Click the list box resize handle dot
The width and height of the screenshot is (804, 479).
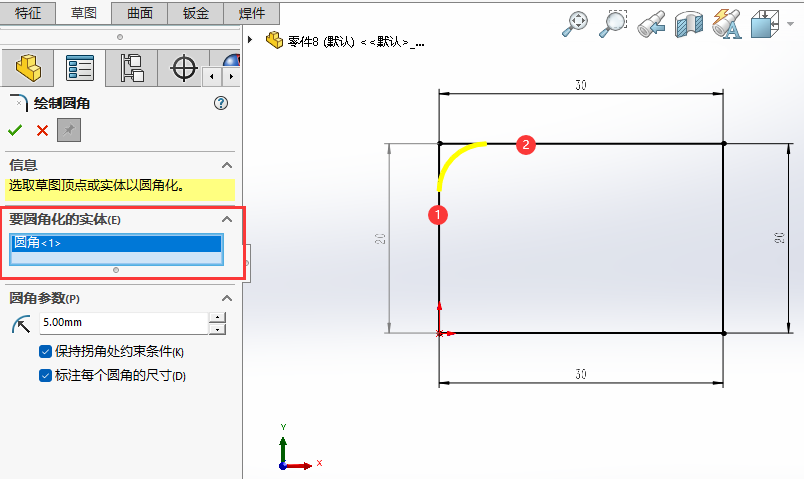pyautogui.click(x=116, y=270)
